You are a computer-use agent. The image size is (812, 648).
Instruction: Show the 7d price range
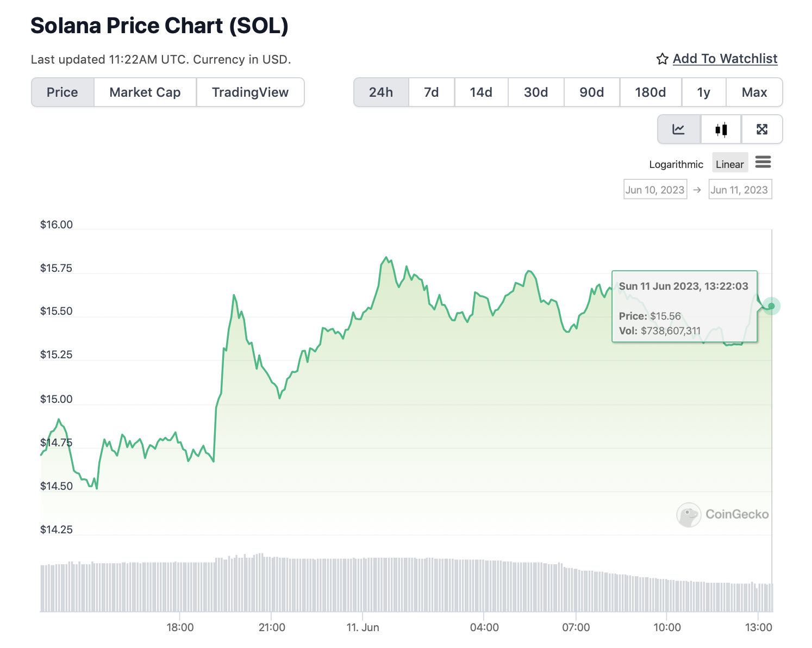[x=432, y=92]
